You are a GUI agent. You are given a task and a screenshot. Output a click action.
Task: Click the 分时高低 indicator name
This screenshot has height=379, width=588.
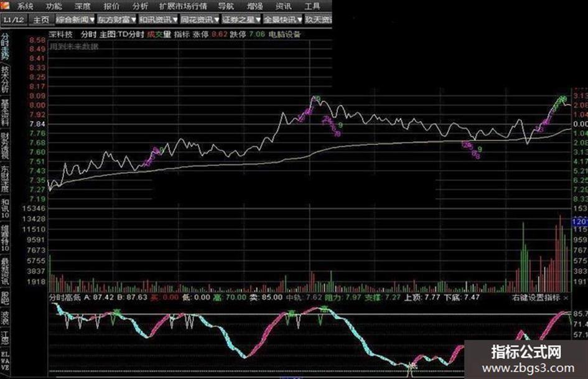point(65,297)
